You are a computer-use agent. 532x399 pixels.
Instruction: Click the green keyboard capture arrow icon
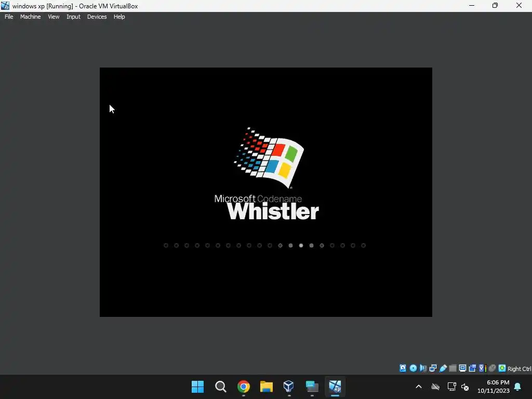coord(502,368)
